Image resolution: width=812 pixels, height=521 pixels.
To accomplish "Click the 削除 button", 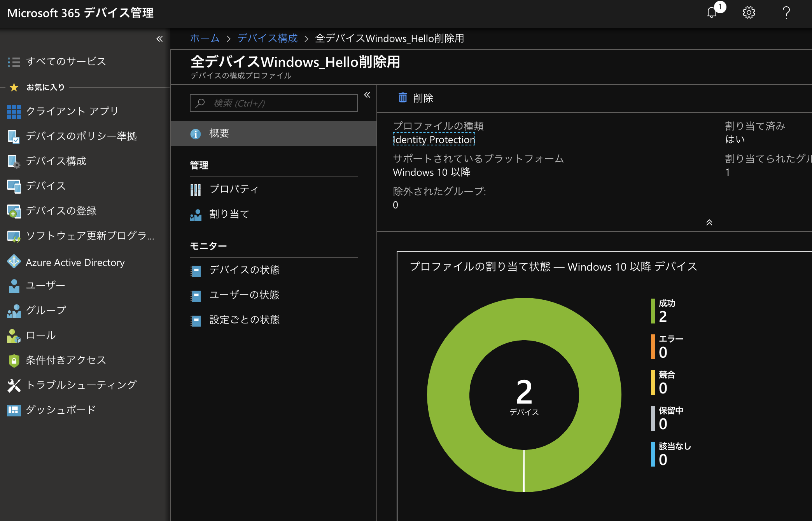I will [416, 98].
